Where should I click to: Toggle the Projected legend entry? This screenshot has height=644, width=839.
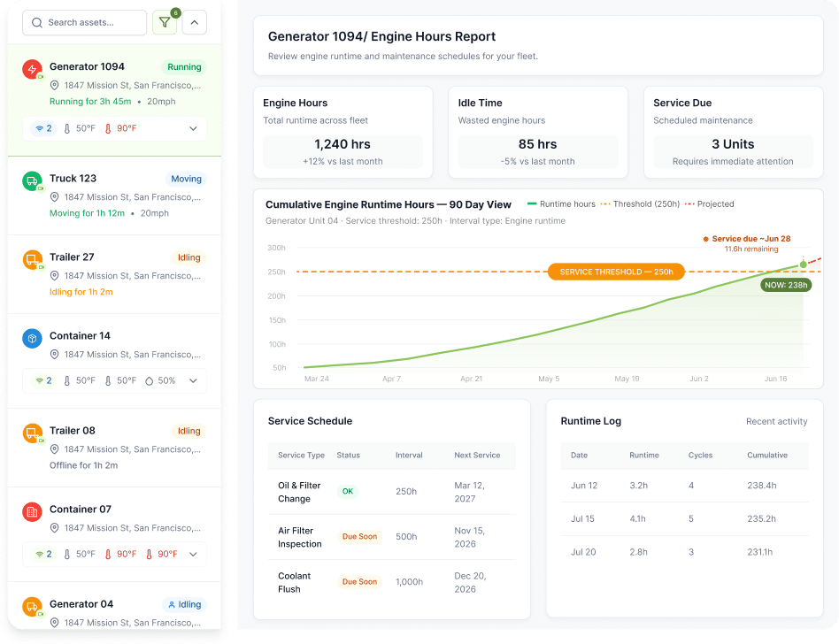[710, 203]
